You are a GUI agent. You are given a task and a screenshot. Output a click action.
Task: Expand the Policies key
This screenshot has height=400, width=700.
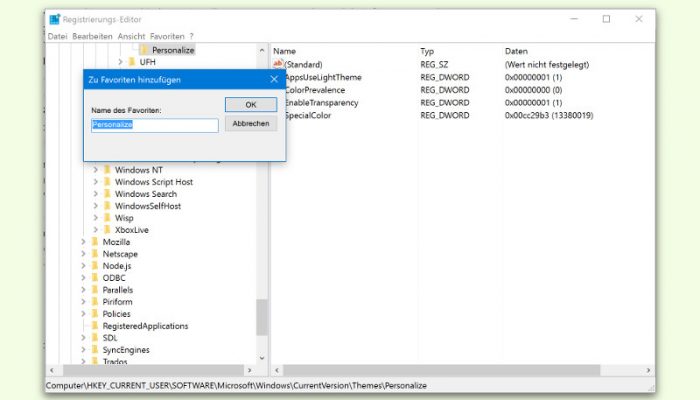[x=83, y=314]
